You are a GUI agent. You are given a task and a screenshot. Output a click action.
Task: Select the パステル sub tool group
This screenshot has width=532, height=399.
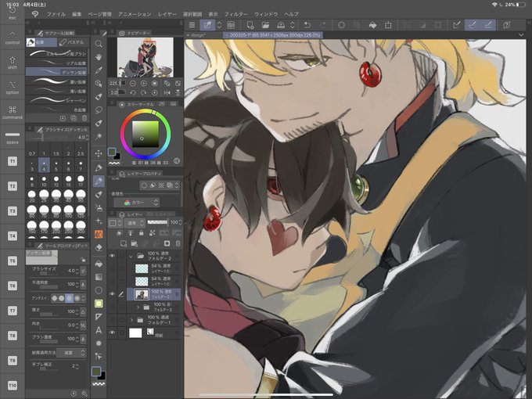pyautogui.click(x=72, y=42)
